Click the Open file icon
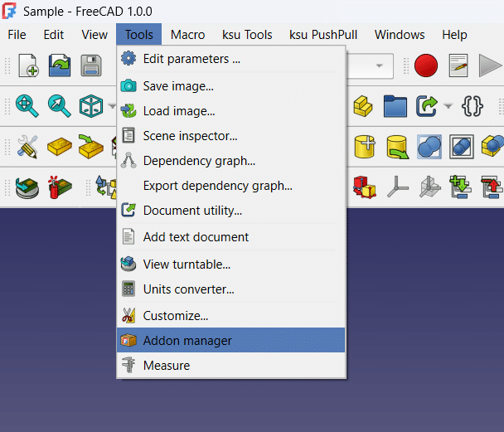The height and width of the screenshot is (432, 504). click(x=60, y=66)
